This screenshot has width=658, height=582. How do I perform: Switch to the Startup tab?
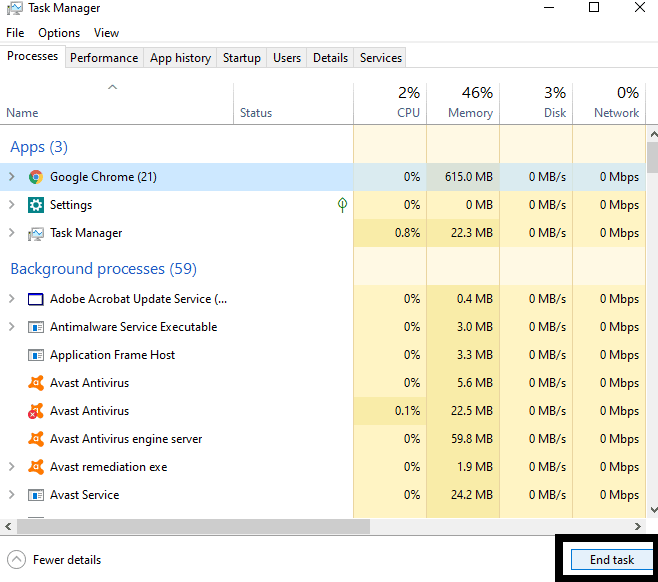[242, 58]
